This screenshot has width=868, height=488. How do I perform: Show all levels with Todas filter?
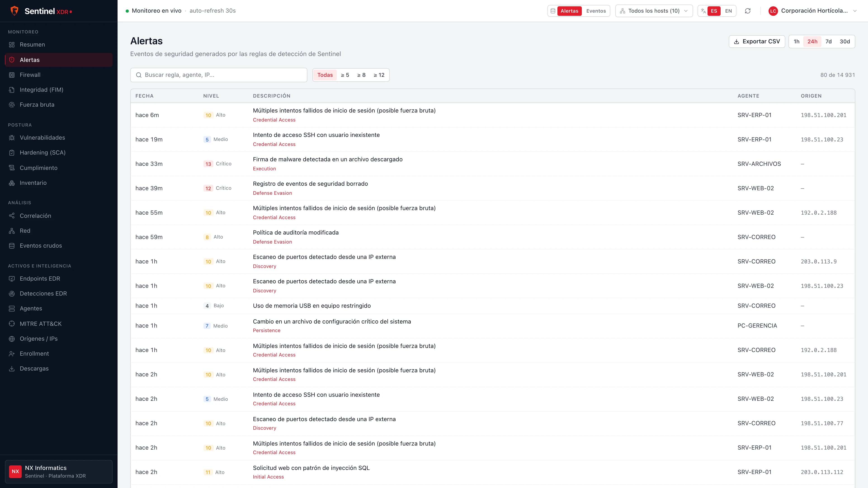325,75
